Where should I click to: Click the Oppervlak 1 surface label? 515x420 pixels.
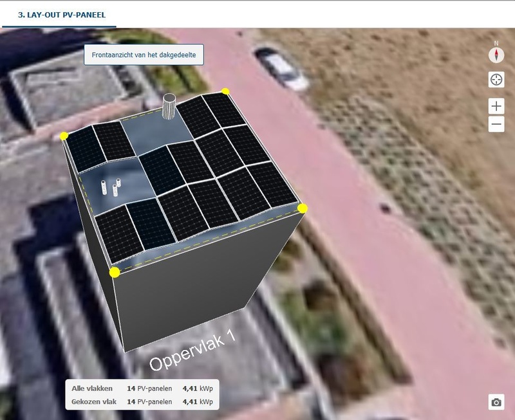[x=192, y=350]
